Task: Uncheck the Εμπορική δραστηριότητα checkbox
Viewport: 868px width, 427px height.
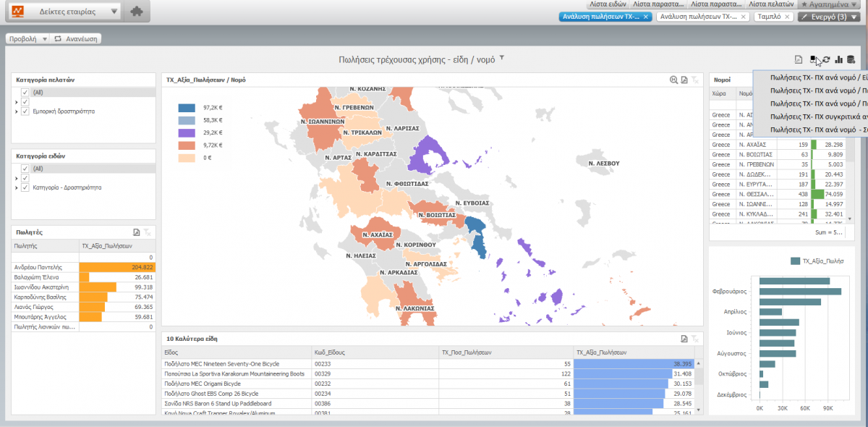Action: pos(25,111)
